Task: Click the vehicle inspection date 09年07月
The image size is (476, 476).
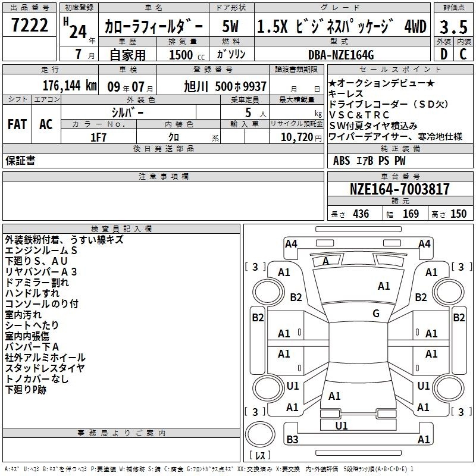Action: tap(130, 87)
